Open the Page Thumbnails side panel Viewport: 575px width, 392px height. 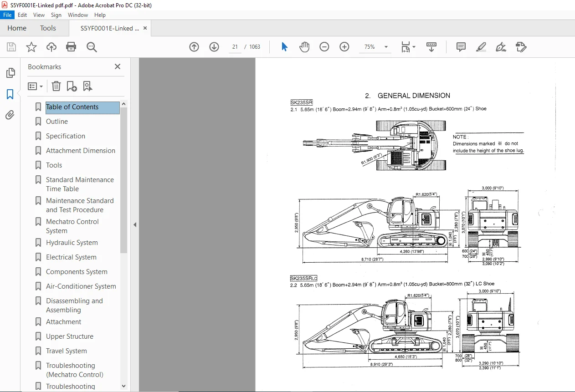10,73
